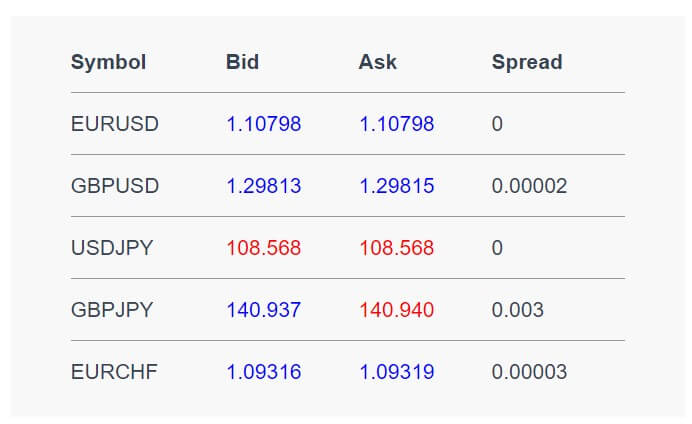Click GBPJPY spread value 0.003
This screenshot has width=692, height=424.
518,310
